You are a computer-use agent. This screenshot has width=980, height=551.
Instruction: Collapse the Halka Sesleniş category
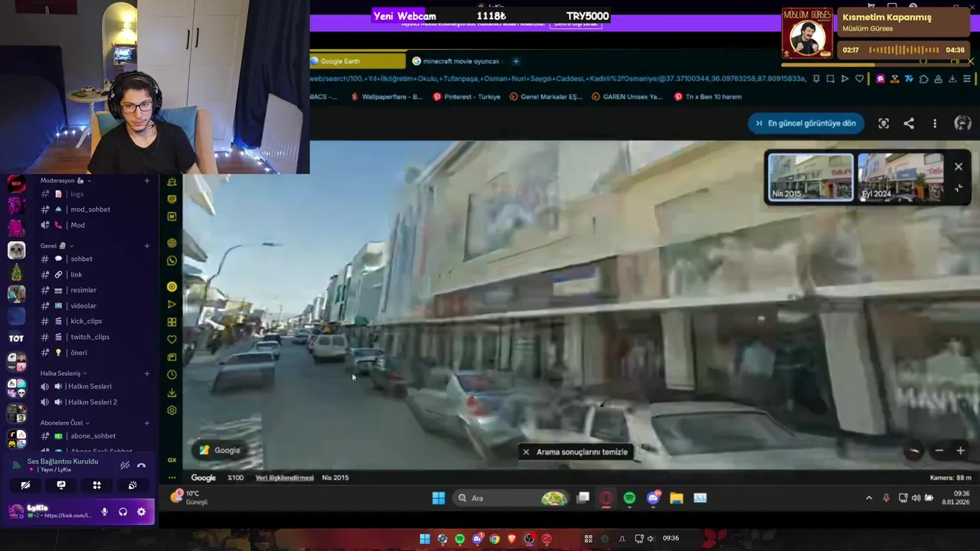pyautogui.click(x=64, y=373)
